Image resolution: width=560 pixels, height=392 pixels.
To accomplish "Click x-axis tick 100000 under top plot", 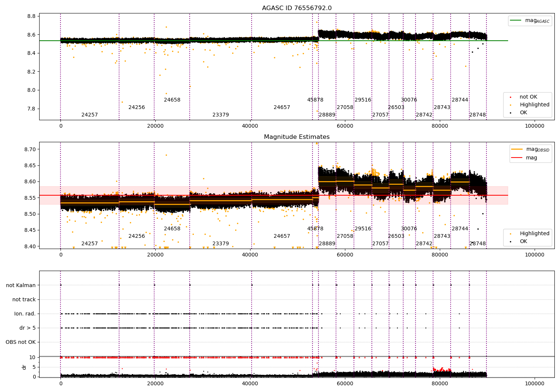I will click(535, 126).
